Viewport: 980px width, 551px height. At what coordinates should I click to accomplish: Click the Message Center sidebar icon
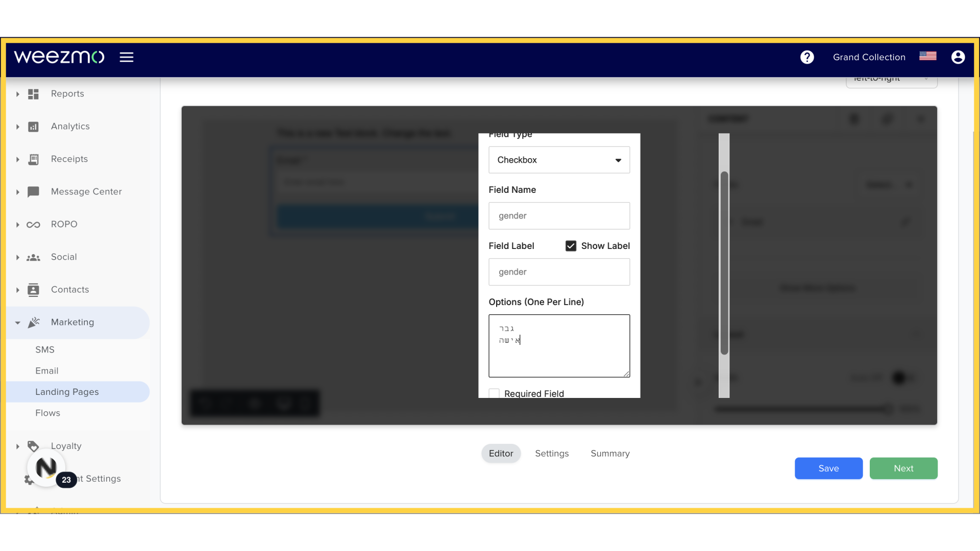(34, 191)
